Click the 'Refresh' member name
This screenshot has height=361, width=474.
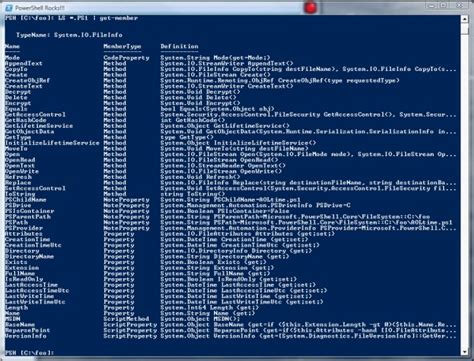pyautogui.click(x=18, y=177)
